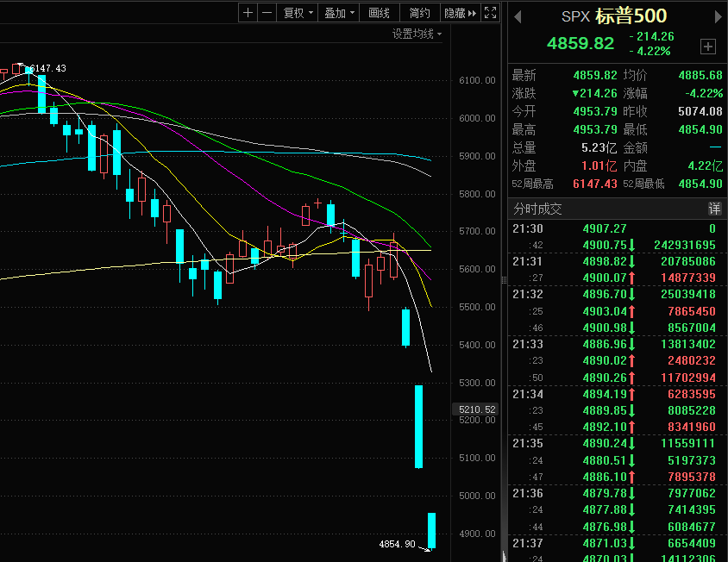Select the 画线 drawing tool

point(380,13)
